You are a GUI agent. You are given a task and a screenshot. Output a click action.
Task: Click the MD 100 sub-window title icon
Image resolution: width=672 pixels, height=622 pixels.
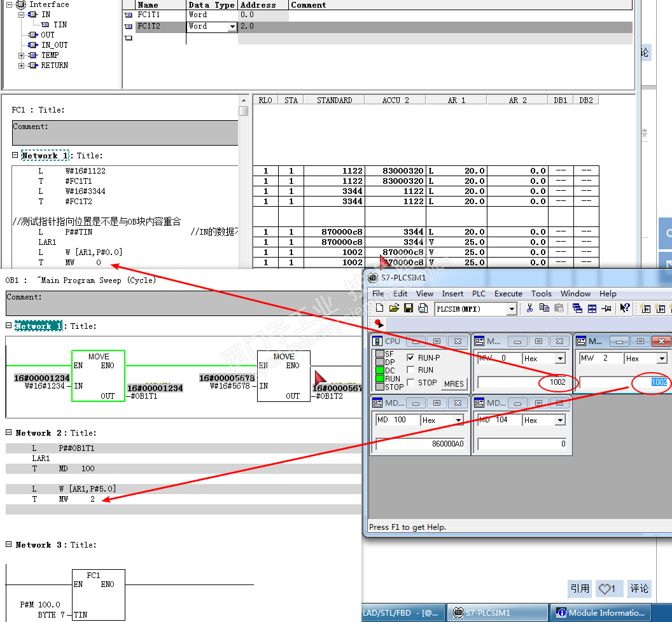(377, 403)
